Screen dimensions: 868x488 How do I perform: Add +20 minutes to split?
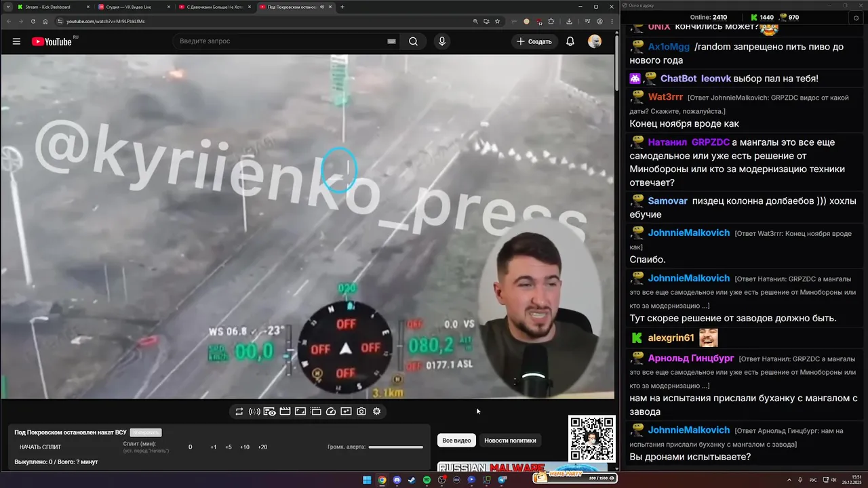pyautogui.click(x=262, y=447)
